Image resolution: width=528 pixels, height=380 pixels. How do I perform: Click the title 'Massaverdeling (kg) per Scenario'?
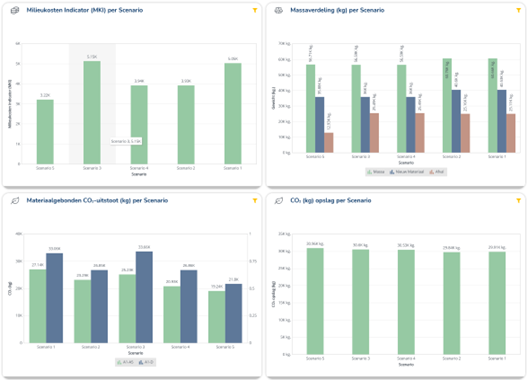pyautogui.click(x=337, y=10)
